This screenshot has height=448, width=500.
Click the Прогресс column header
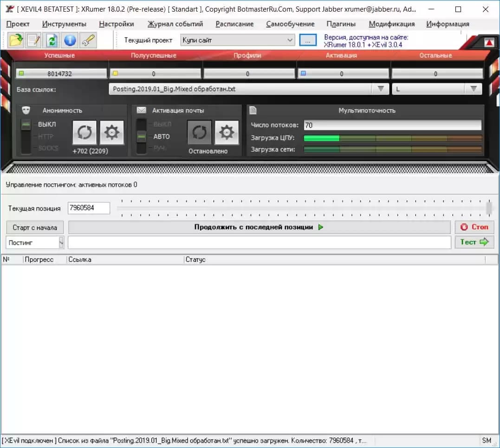point(45,260)
